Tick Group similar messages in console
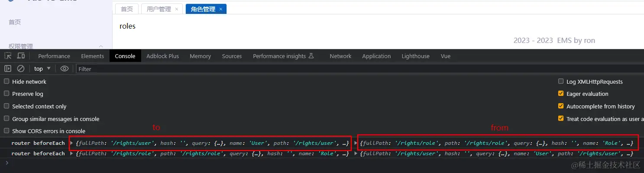The width and height of the screenshot is (644, 173). click(x=6, y=119)
